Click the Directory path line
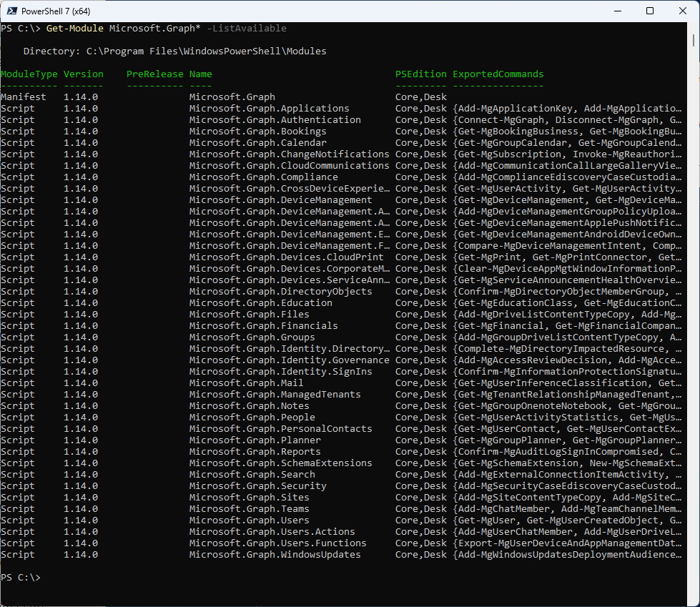 174,51
